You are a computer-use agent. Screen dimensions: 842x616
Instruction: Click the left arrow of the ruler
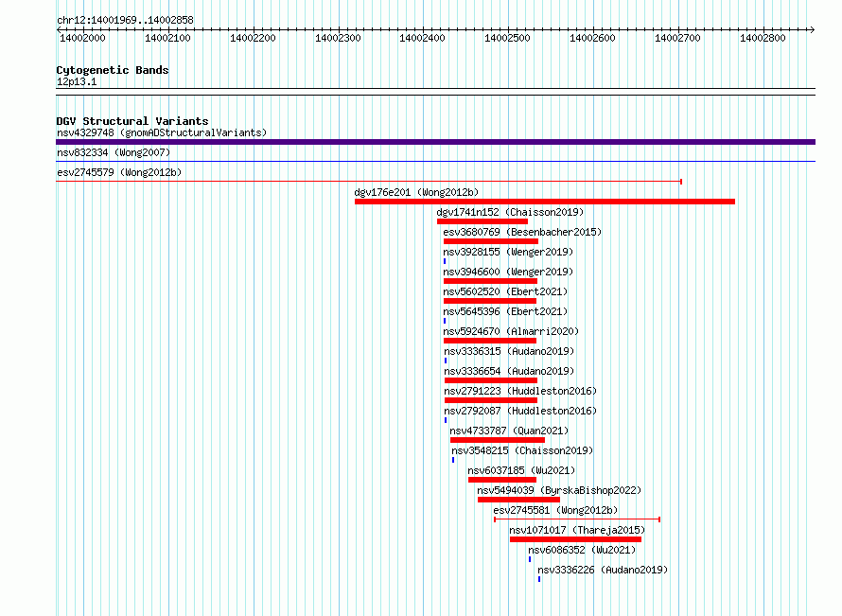[59, 29]
